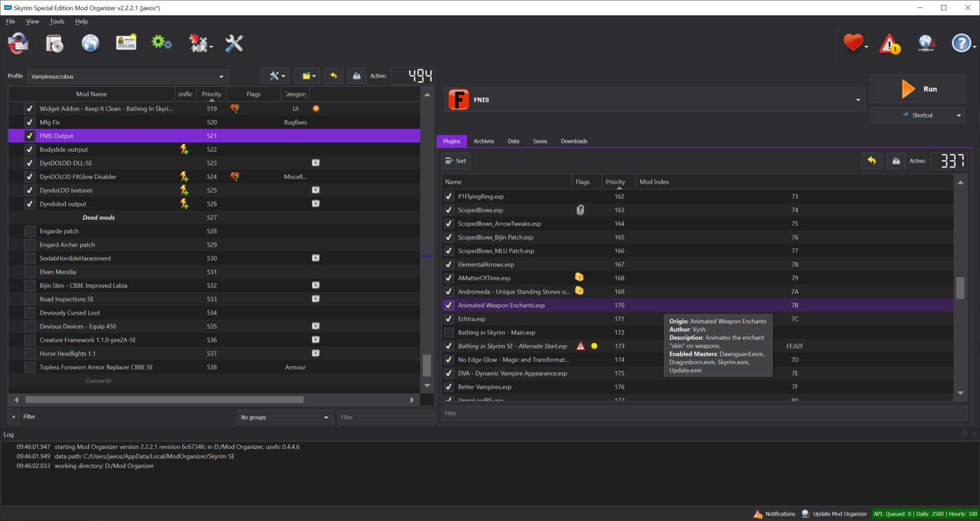Open the instance manager toolbar icon

coord(18,43)
